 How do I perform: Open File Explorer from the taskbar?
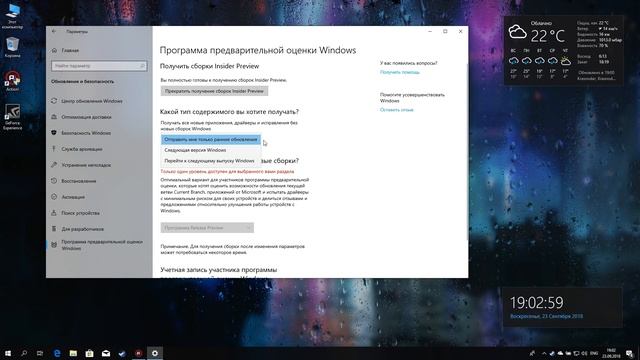click(73, 353)
